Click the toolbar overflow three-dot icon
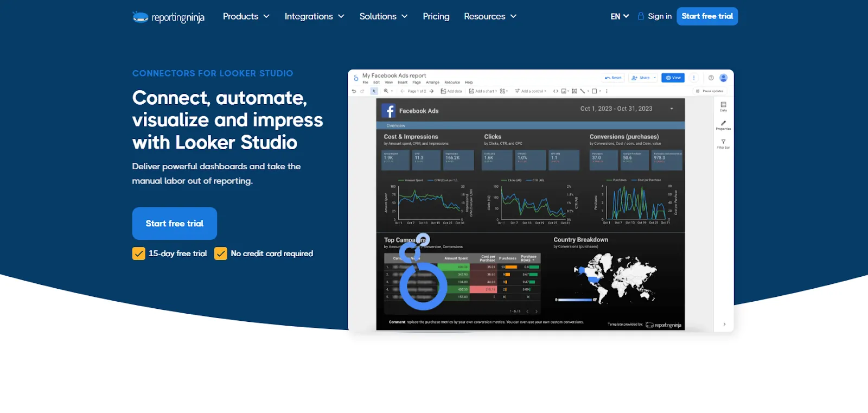 click(x=607, y=91)
